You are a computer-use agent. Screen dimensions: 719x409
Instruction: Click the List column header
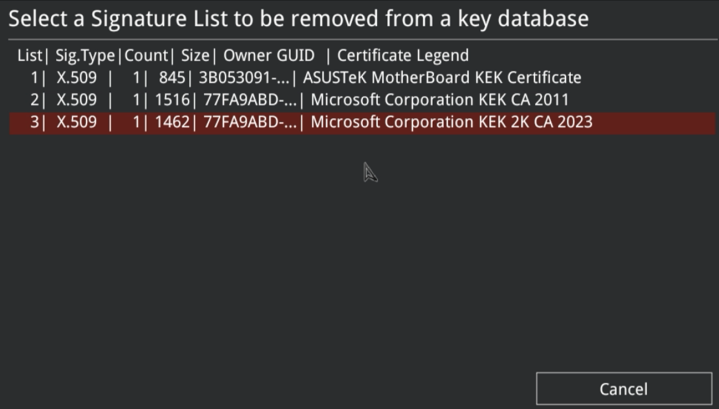[30, 55]
